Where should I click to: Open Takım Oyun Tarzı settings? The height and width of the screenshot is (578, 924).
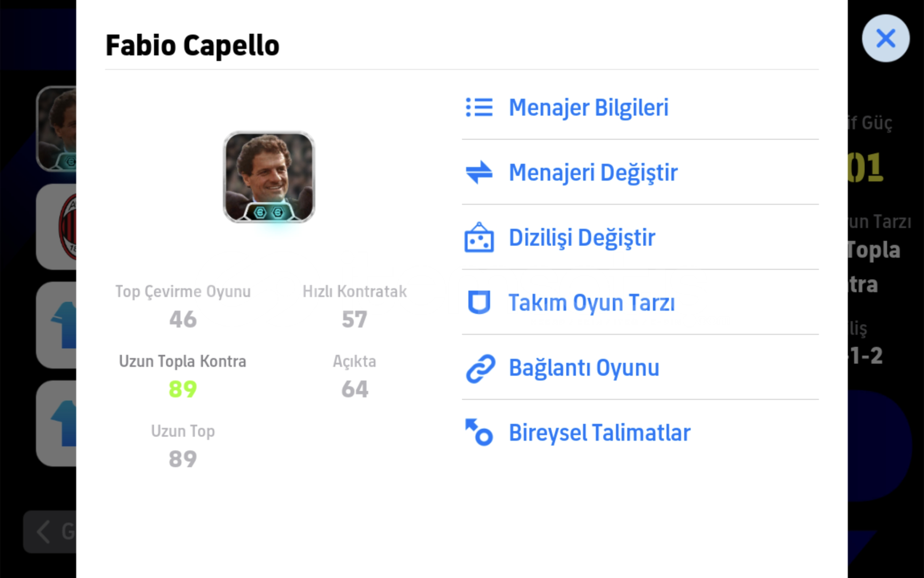click(x=591, y=303)
